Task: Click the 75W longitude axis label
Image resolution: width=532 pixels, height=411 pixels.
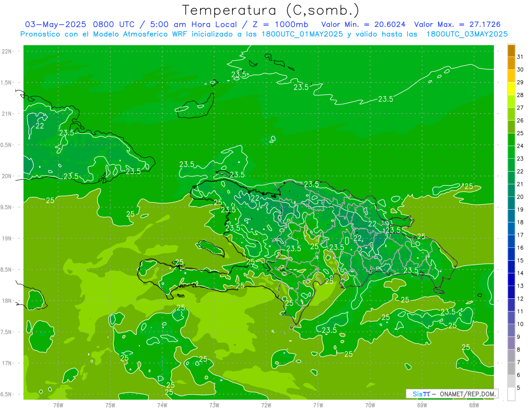Action: pyautogui.click(x=110, y=405)
